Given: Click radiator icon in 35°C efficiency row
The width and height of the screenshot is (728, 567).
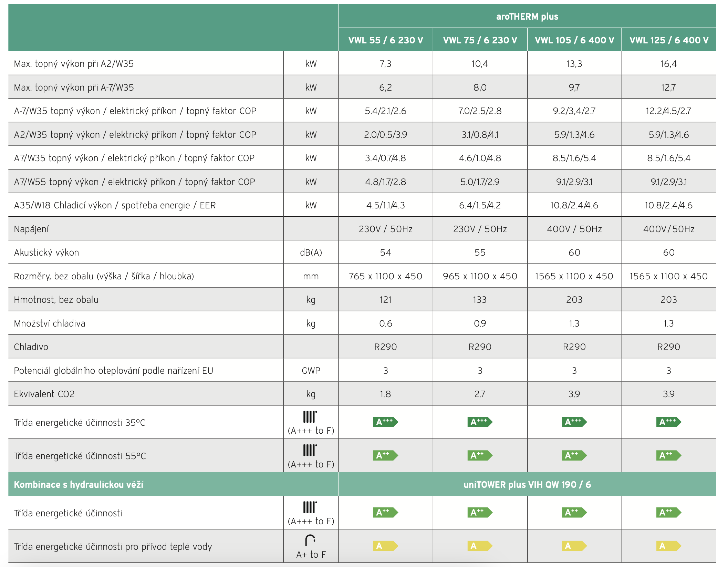Looking at the screenshot, I should 310,417.
